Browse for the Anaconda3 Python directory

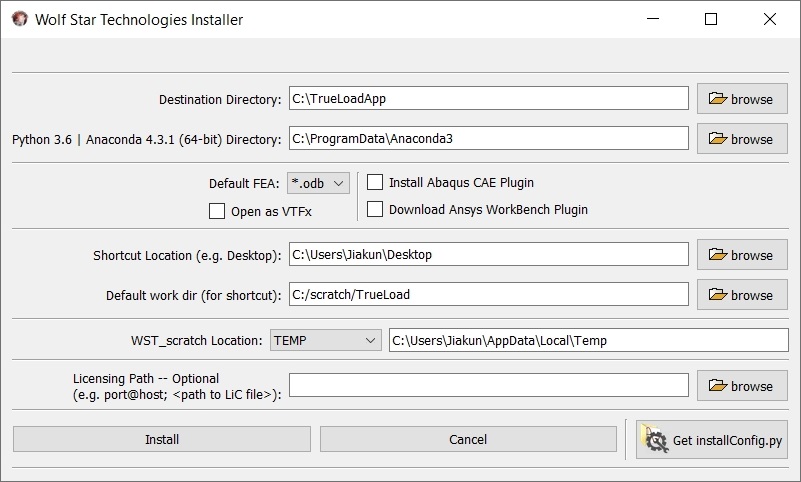(x=742, y=138)
